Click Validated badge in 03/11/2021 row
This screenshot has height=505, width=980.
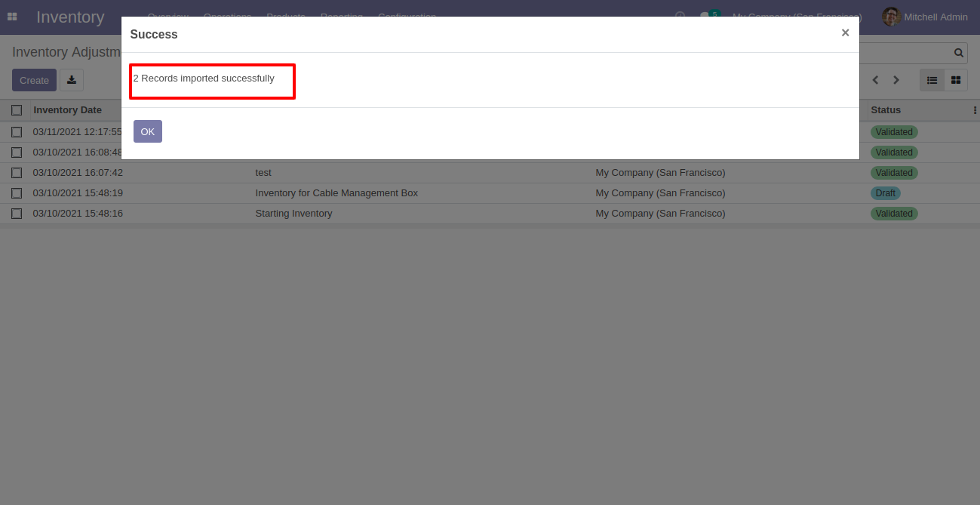894,132
